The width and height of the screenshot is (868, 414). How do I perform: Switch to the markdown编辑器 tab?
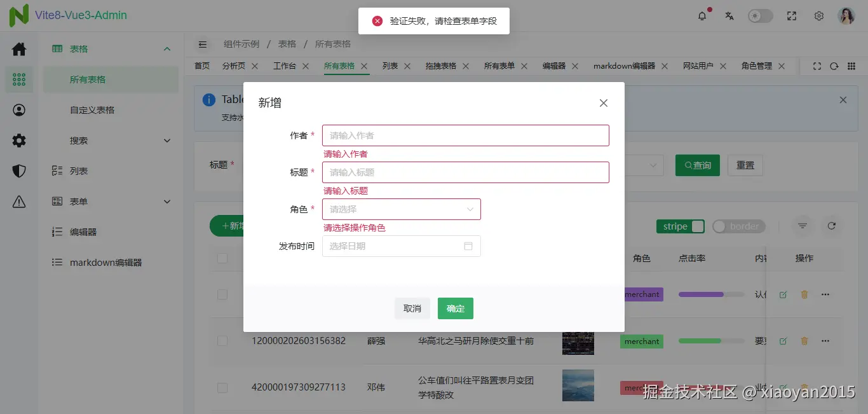(x=624, y=66)
